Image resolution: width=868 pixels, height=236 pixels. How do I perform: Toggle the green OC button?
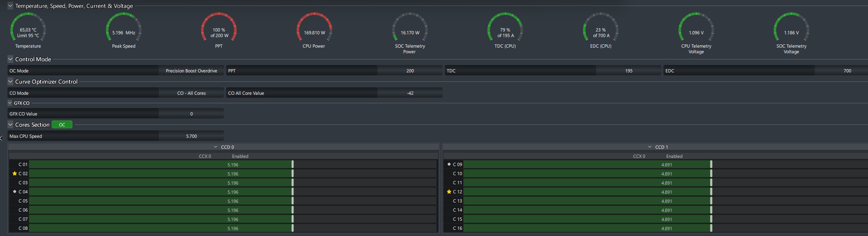(62, 125)
